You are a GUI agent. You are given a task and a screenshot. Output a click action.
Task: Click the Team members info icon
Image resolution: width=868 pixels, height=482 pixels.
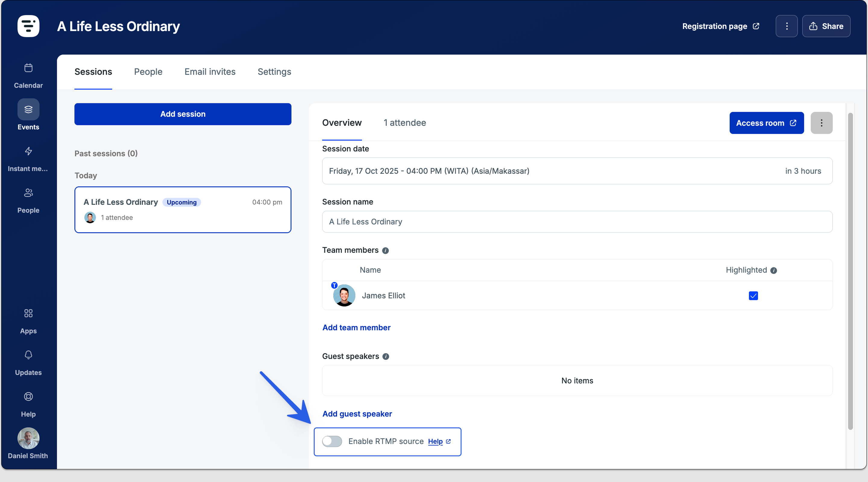click(385, 250)
